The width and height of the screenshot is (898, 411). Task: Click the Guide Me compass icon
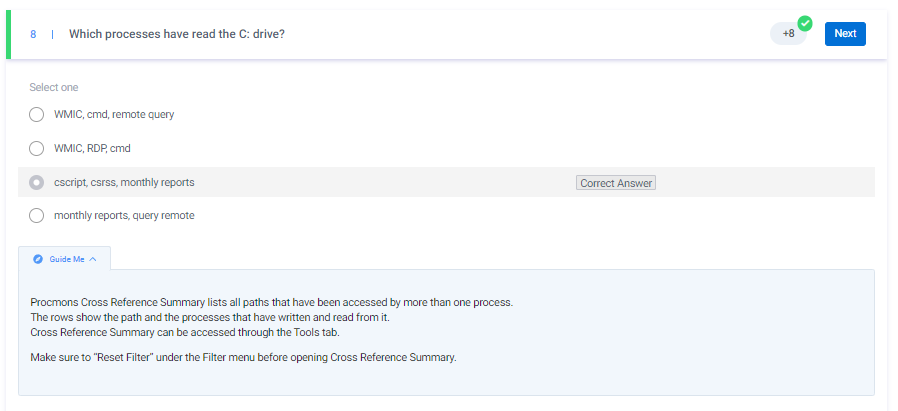(x=38, y=259)
